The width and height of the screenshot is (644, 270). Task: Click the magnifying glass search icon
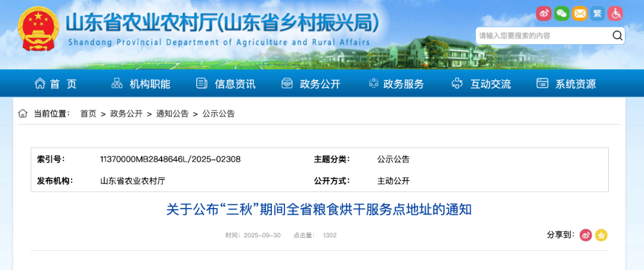coord(617,36)
